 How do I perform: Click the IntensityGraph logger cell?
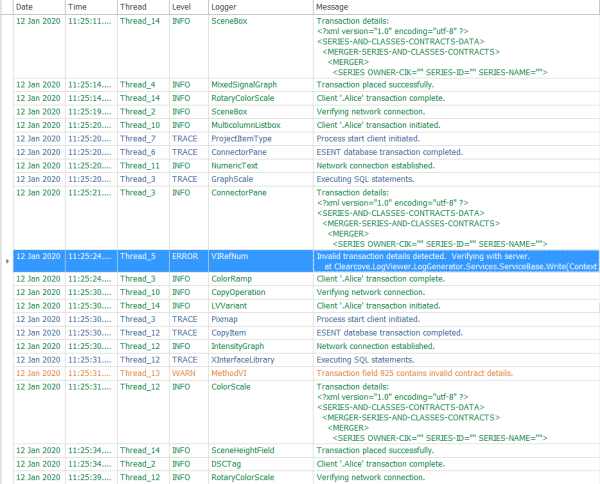pos(261,346)
